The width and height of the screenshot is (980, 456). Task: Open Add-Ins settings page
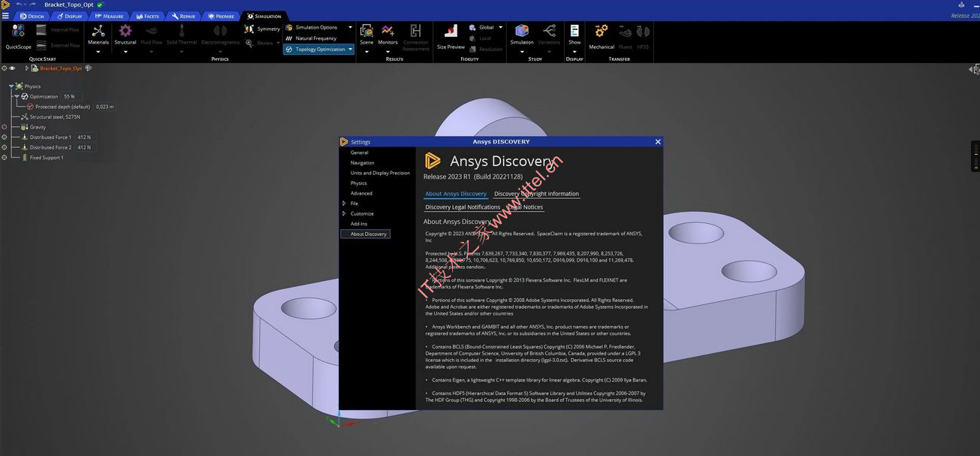coord(359,224)
